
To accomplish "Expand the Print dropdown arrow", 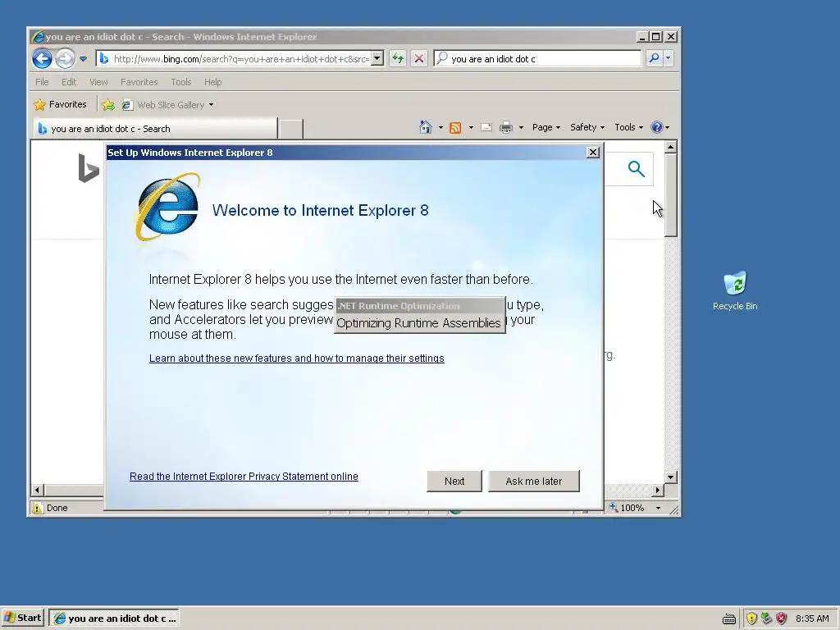I will point(521,127).
